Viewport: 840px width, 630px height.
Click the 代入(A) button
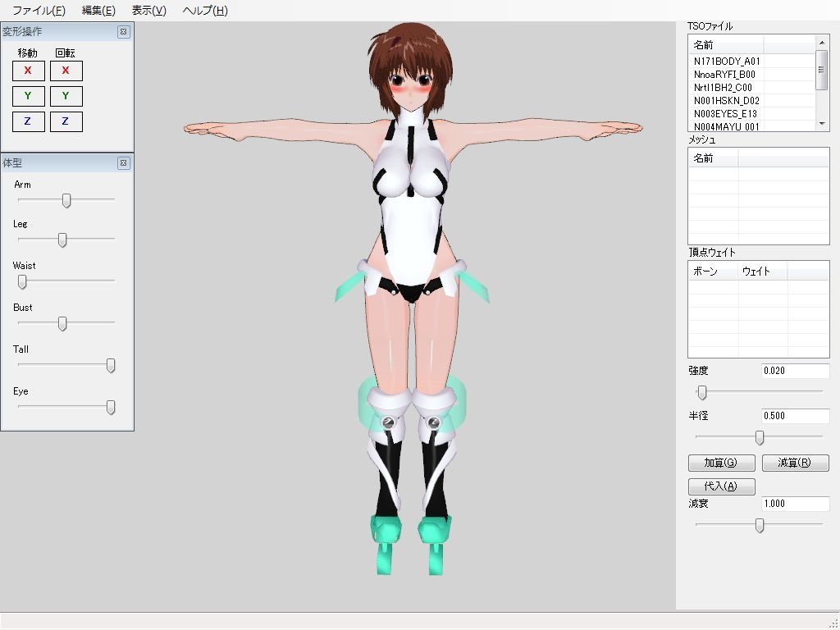[721, 486]
